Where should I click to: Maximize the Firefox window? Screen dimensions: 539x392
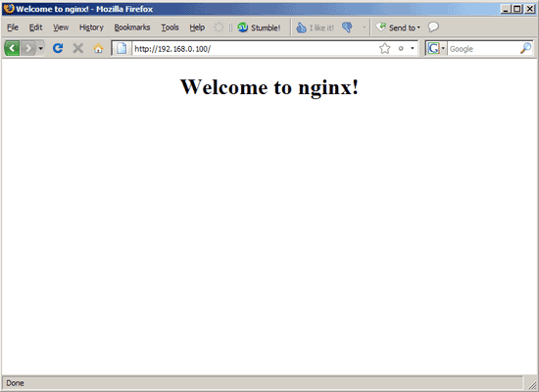tap(517, 9)
